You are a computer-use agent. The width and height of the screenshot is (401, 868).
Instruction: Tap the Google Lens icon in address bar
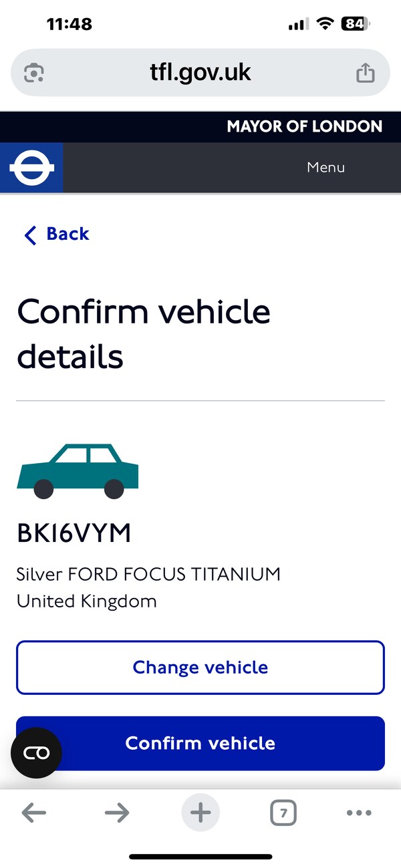pyautogui.click(x=33, y=72)
